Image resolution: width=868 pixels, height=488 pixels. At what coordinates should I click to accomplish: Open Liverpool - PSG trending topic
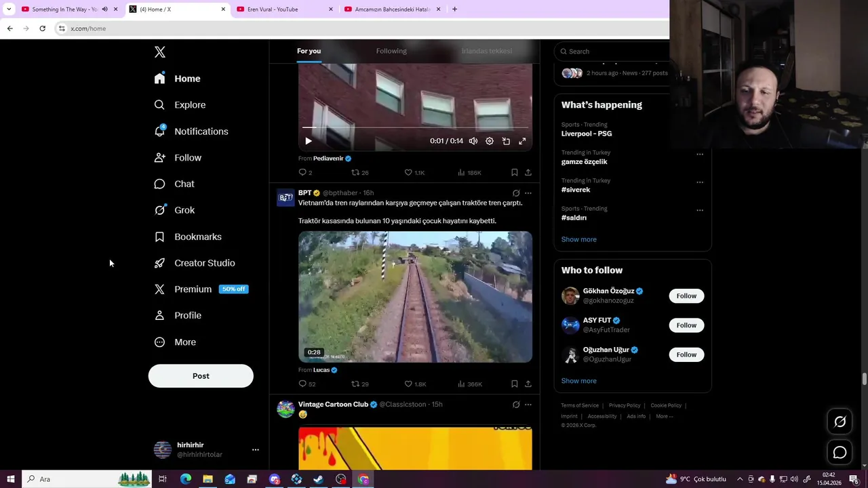(587, 134)
